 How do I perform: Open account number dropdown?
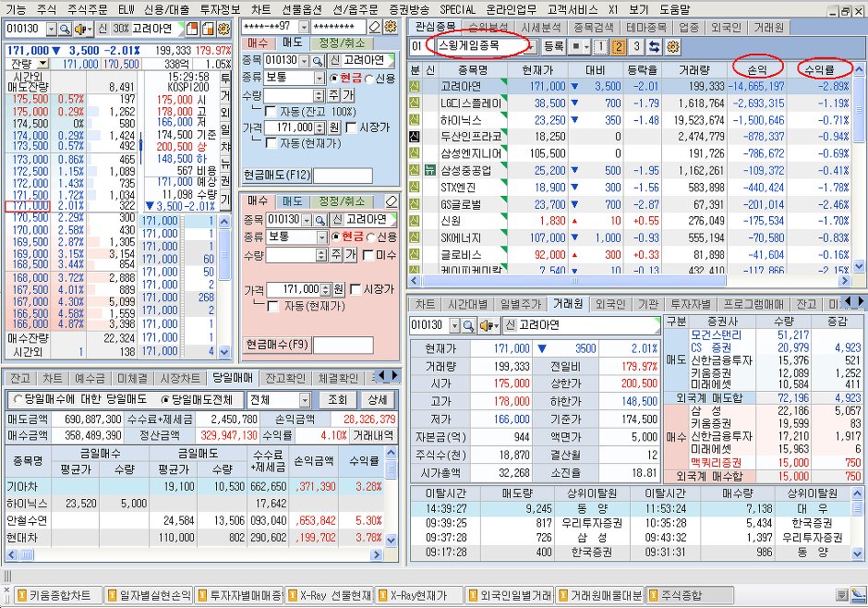point(304,27)
